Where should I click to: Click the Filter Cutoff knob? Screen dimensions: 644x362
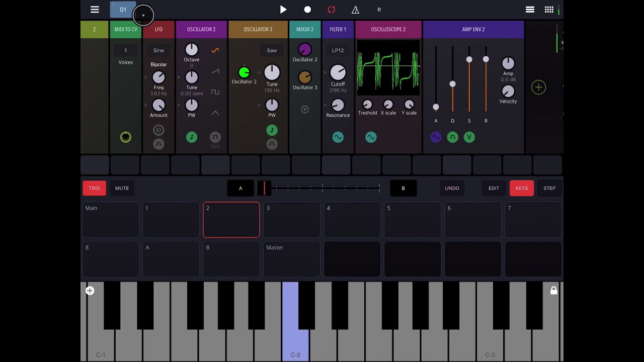[x=338, y=72]
